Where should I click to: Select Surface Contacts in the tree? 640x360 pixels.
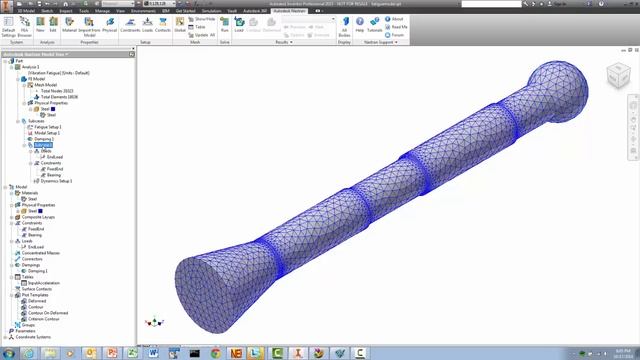(x=37, y=289)
